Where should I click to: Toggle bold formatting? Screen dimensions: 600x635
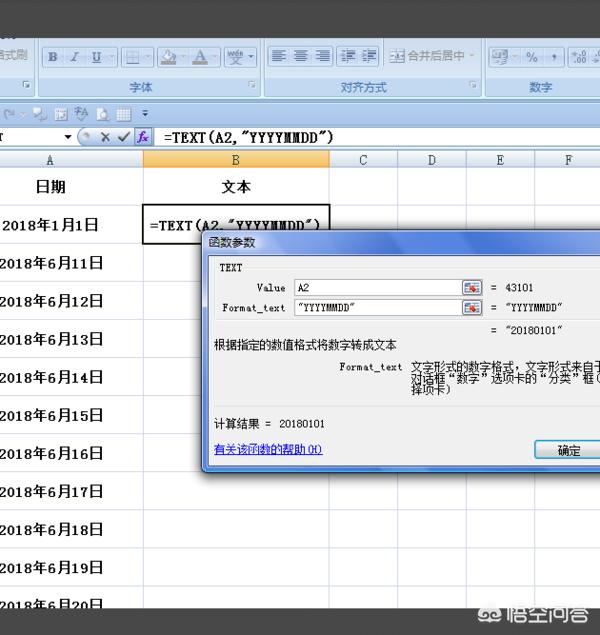tap(52, 57)
